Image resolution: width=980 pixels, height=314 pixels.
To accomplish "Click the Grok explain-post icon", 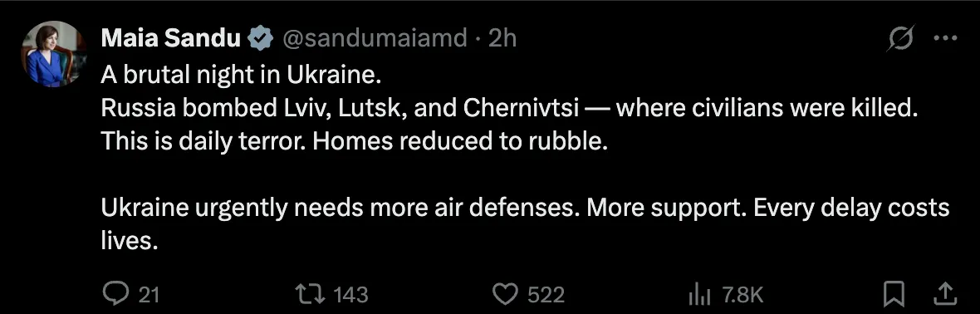I will [x=901, y=40].
